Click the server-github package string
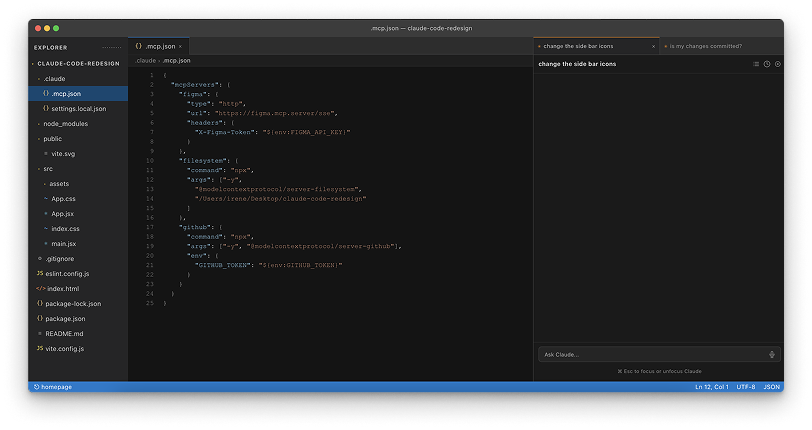The width and height of the screenshot is (812, 430). [321, 247]
